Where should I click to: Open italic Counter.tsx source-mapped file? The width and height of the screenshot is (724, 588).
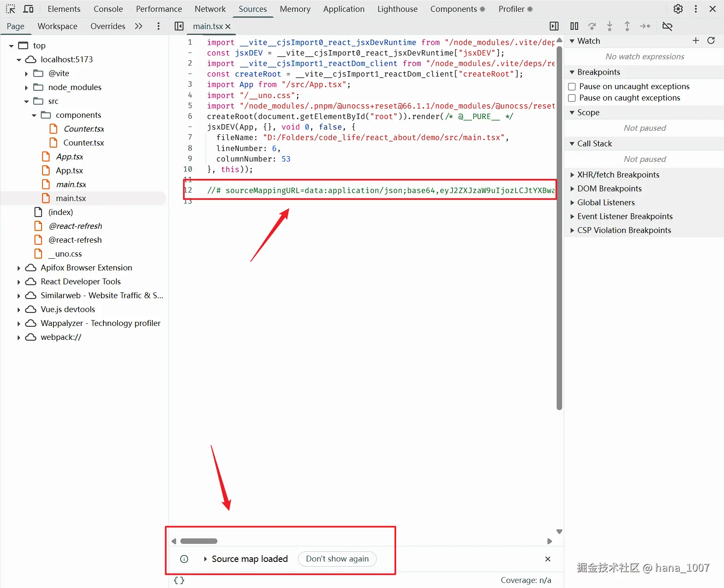[x=84, y=129]
